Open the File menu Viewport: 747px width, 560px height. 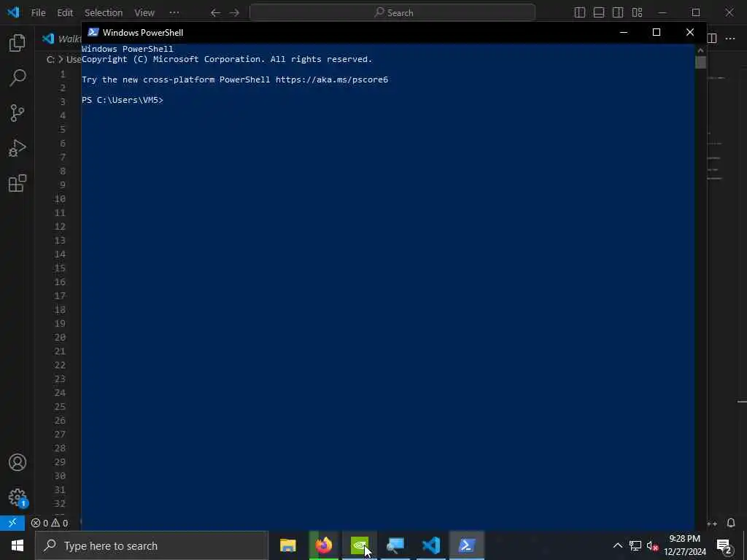tap(38, 13)
